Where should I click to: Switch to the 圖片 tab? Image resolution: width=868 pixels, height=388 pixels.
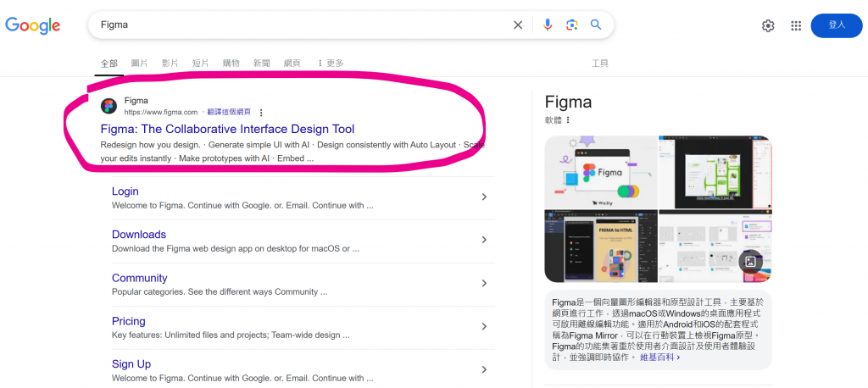point(140,63)
